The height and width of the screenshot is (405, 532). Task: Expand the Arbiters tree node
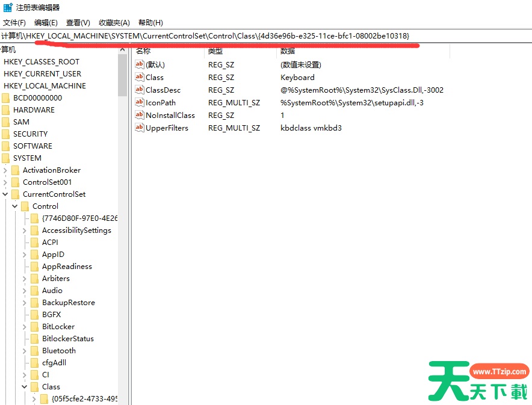(x=25, y=279)
